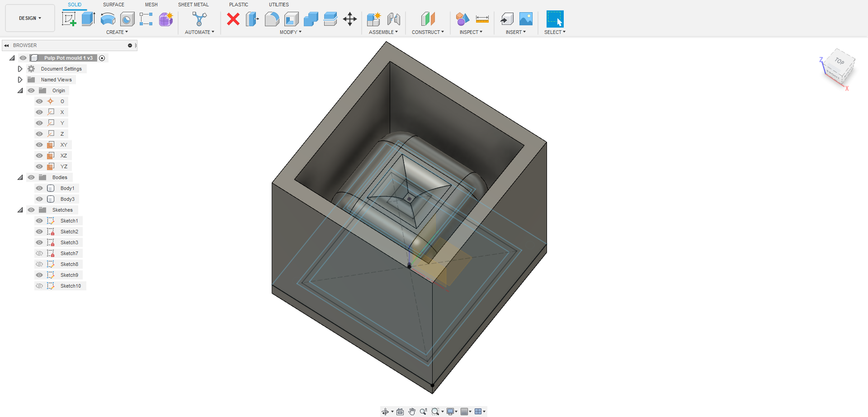Activate the Select tool

pyautogui.click(x=555, y=19)
